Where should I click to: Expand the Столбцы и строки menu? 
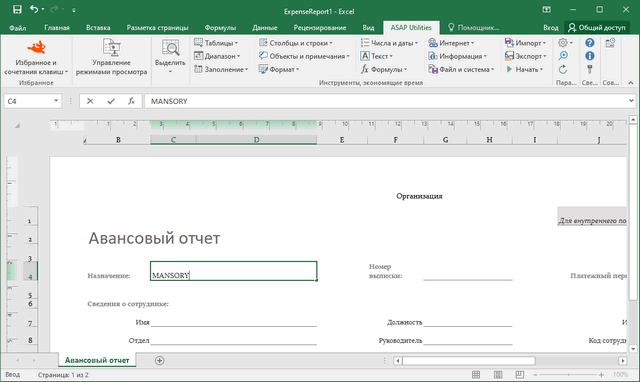[296, 43]
